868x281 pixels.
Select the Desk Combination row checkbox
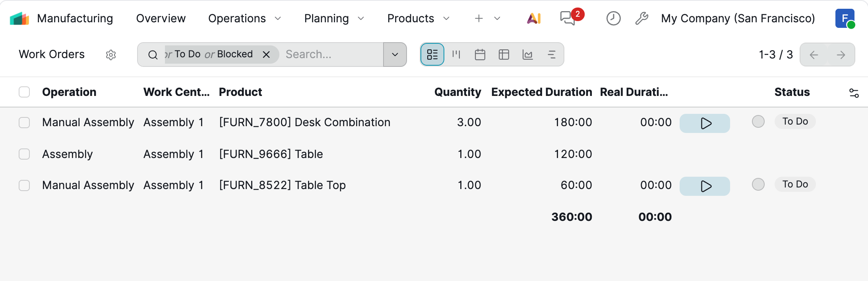(24, 123)
